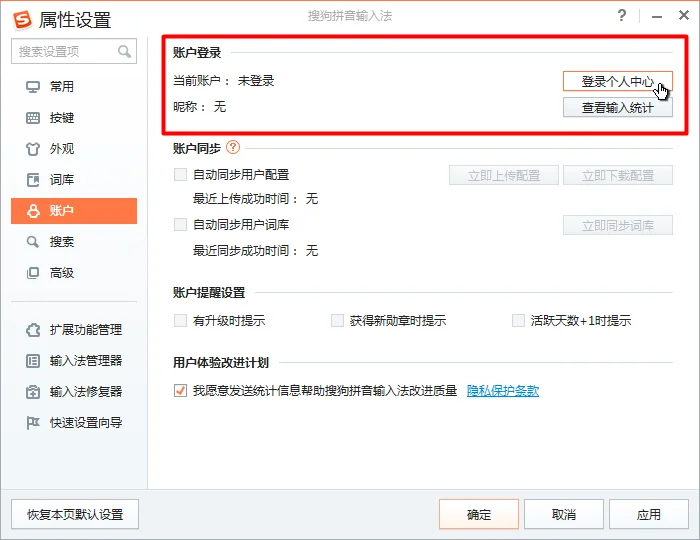
Task: Click the 查看输入统计 button
Action: point(617,107)
